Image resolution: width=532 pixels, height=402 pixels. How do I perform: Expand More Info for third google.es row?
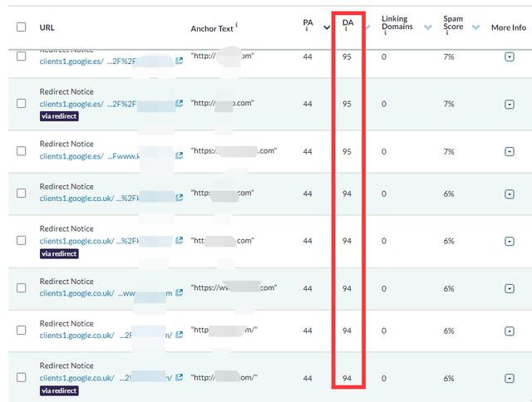pyautogui.click(x=510, y=151)
